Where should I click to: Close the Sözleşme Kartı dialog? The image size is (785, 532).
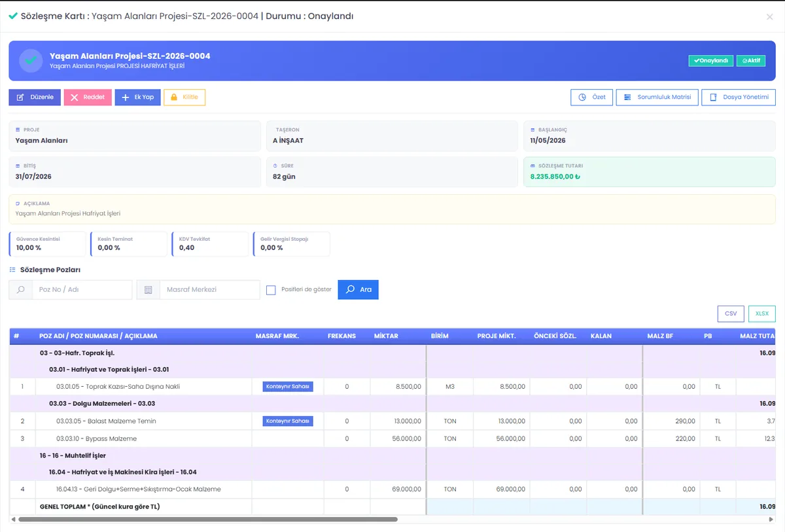[x=769, y=17]
